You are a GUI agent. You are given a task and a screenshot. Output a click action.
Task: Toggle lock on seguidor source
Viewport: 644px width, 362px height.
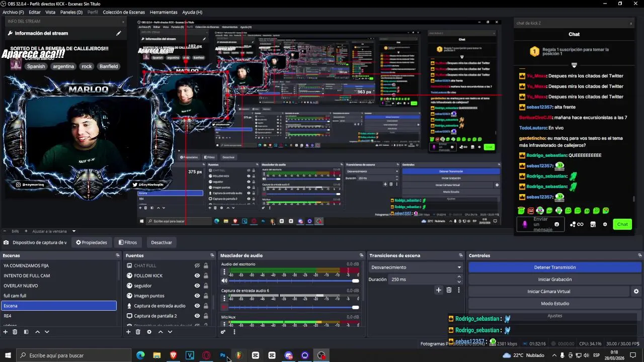(x=206, y=286)
